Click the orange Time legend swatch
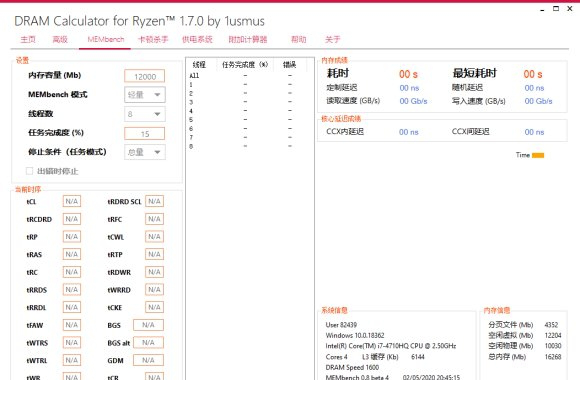 click(x=538, y=155)
